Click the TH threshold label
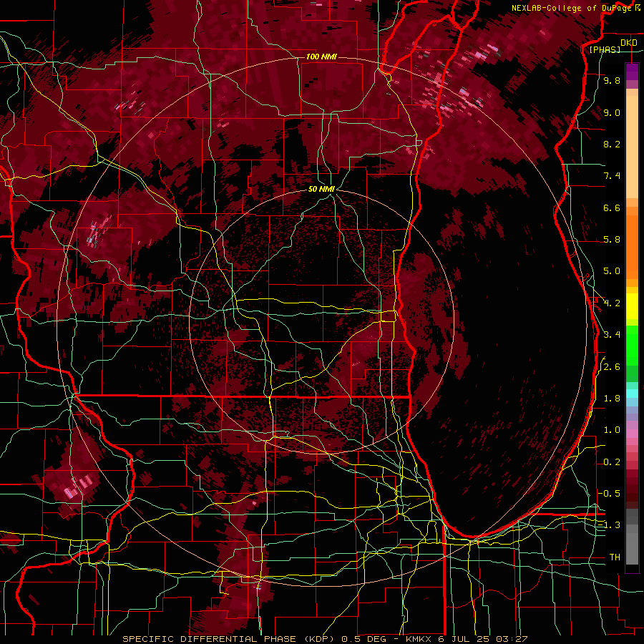 click(615, 557)
